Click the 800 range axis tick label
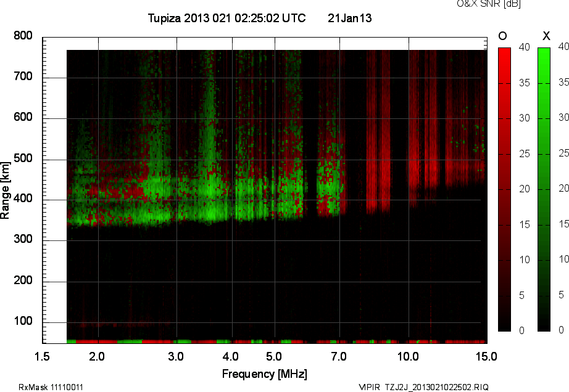 pyautogui.click(x=23, y=36)
